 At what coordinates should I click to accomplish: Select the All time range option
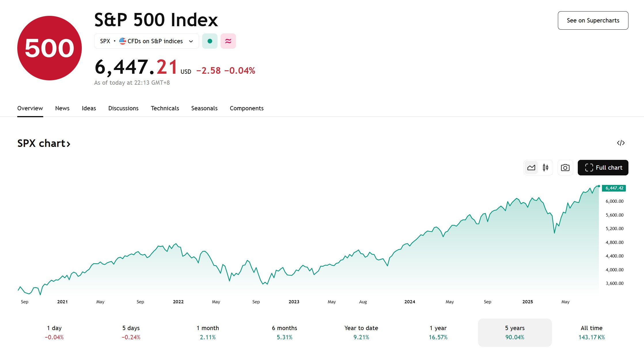coord(592,332)
